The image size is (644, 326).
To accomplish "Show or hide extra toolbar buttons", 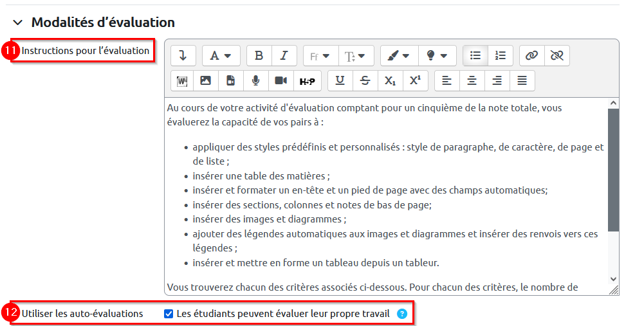I will pos(183,56).
